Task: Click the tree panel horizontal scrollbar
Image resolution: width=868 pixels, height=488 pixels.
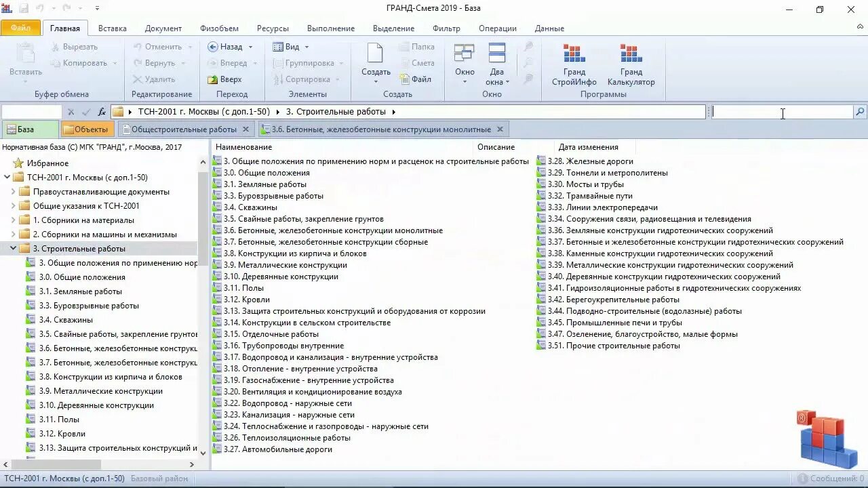Action: pyautogui.click(x=57, y=464)
